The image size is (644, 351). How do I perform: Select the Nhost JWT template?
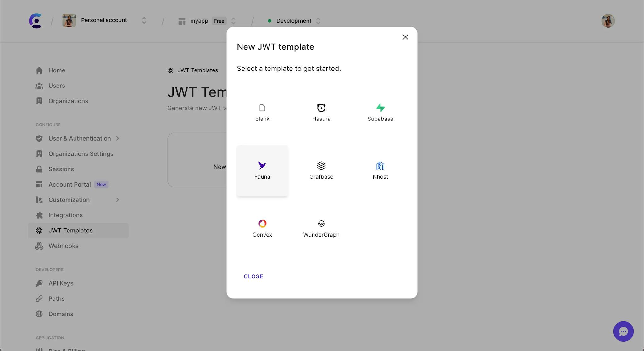(x=380, y=170)
